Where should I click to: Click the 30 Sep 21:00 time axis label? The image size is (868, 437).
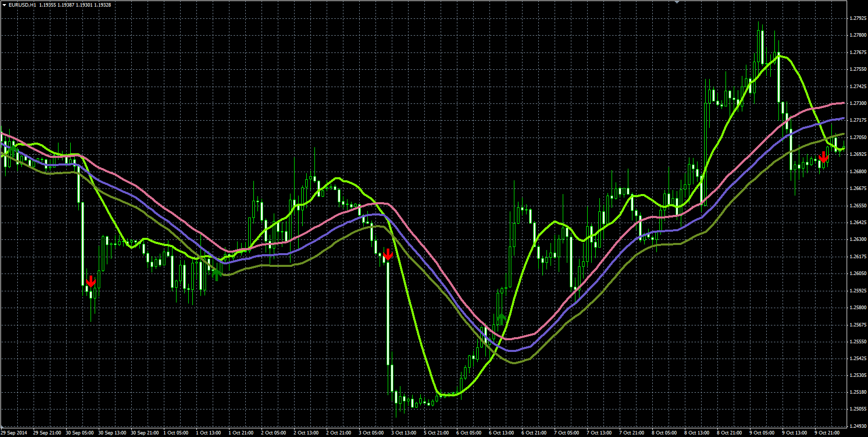coord(145,433)
